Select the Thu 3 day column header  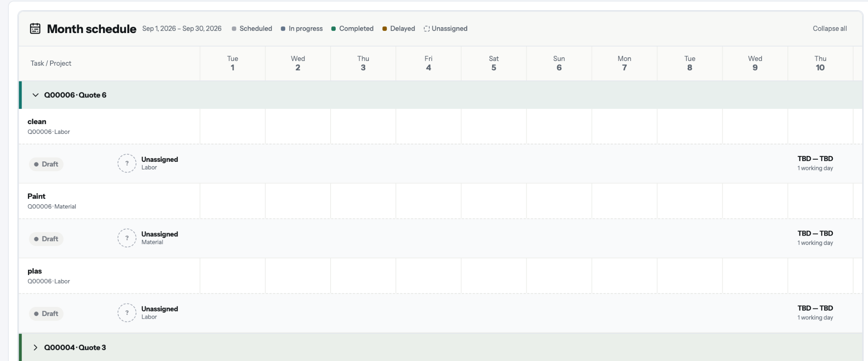(x=363, y=63)
